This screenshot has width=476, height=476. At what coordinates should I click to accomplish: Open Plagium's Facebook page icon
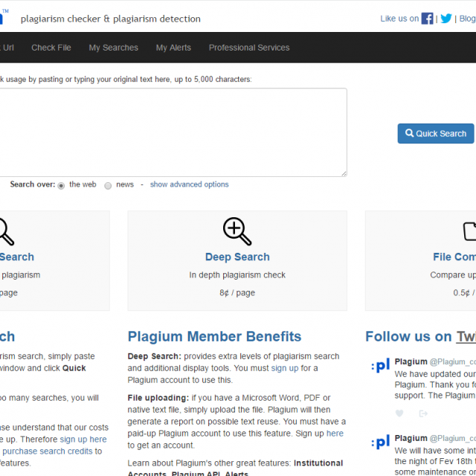click(427, 19)
